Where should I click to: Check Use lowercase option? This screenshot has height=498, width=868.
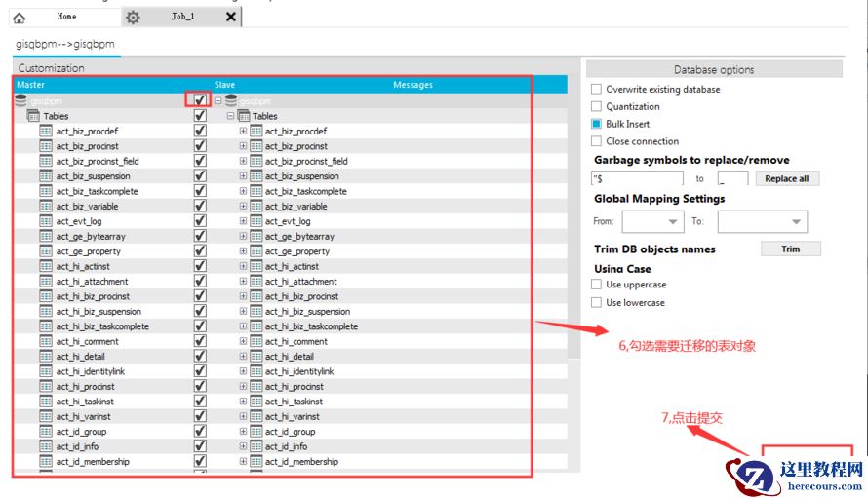click(x=596, y=303)
